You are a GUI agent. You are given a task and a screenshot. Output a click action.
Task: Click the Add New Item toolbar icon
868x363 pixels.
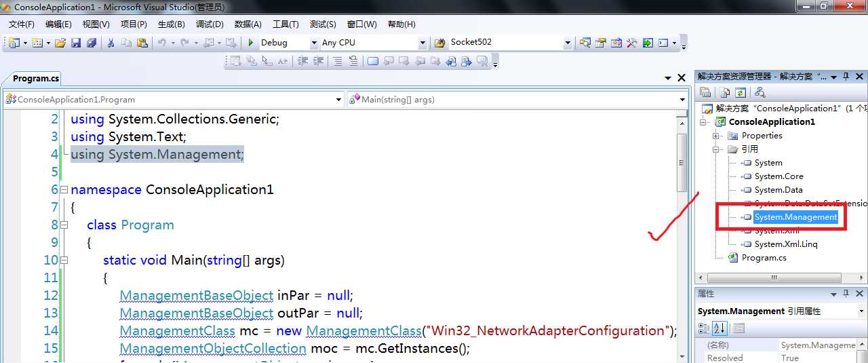[x=37, y=43]
